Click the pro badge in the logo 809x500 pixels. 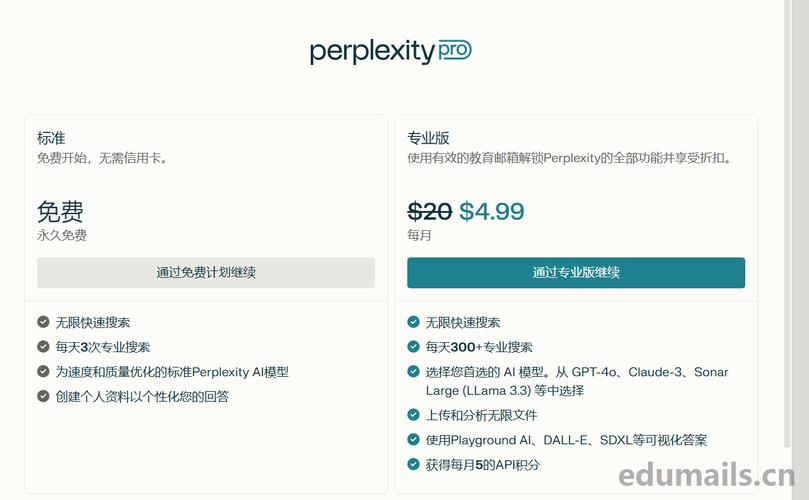point(455,50)
